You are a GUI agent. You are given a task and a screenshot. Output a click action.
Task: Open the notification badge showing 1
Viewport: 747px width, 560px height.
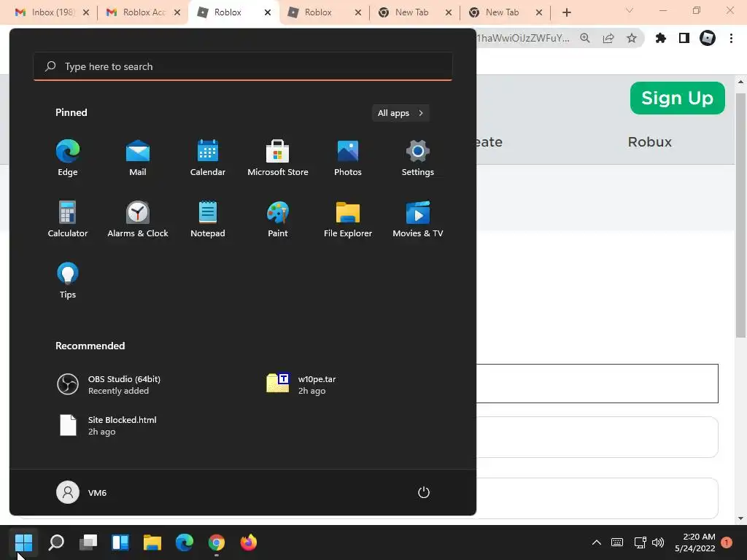click(x=727, y=542)
